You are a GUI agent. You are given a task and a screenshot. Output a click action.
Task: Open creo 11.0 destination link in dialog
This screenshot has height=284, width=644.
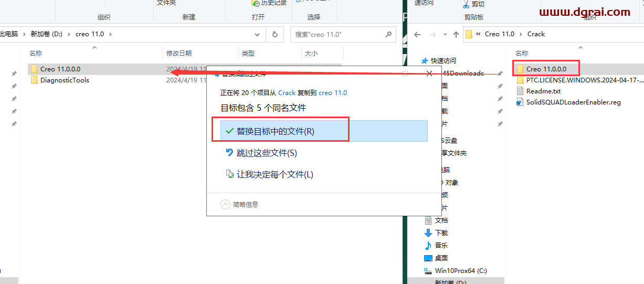(x=333, y=92)
